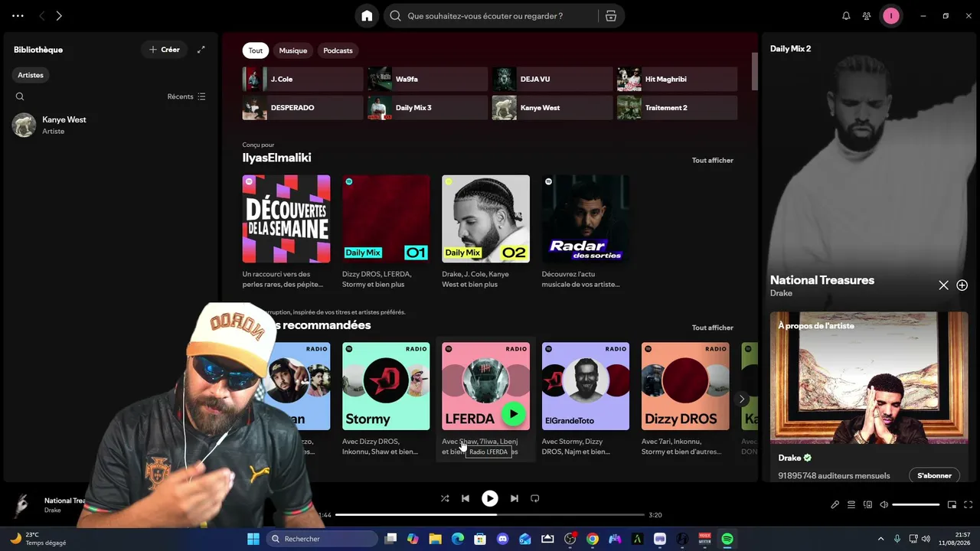Enter full screen mode
The image size is (980, 551).
tap(969, 505)
